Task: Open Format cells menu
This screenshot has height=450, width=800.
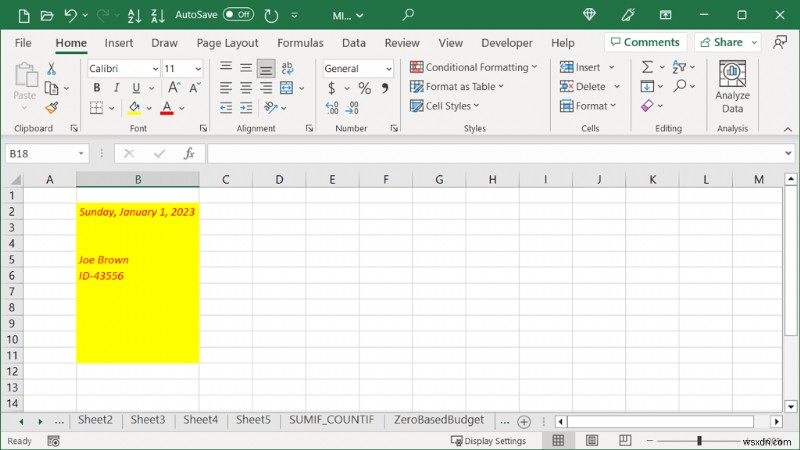Action: [588, 106]
